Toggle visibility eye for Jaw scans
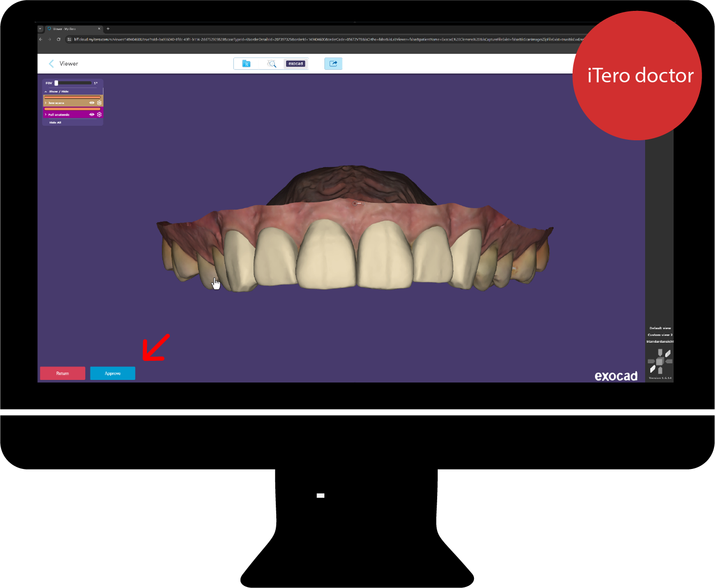The width and height of the screenshot is (715, 588). [x=92, y=103]
